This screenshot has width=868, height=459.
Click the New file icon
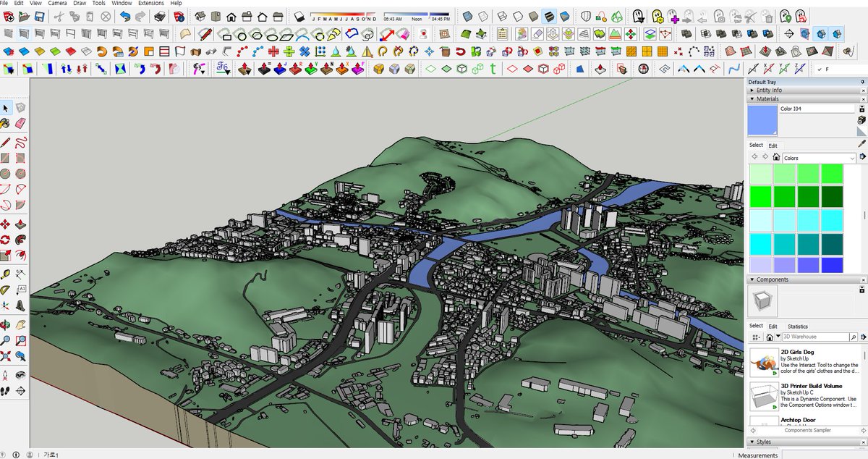point(8,16)
